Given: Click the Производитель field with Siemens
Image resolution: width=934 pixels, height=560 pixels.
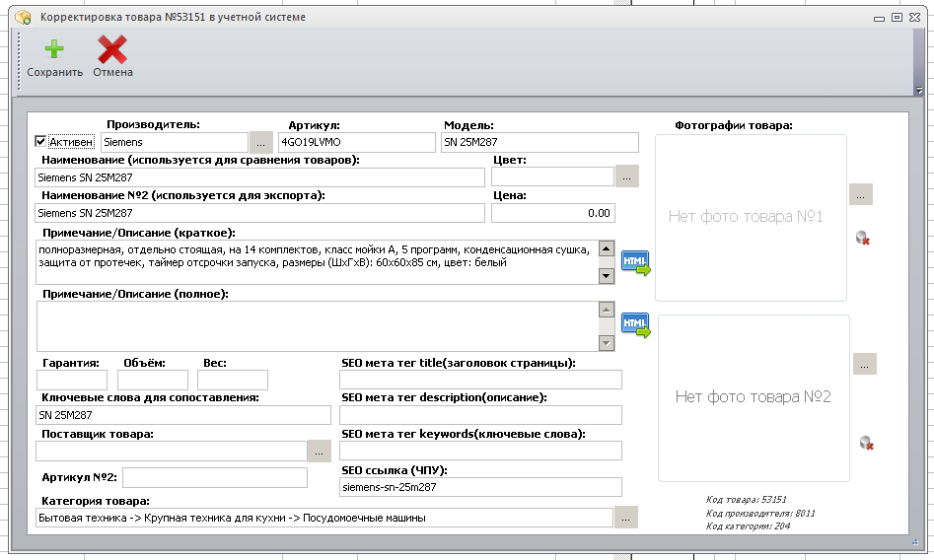Looking at the screenshot, I should click(174, 142).
